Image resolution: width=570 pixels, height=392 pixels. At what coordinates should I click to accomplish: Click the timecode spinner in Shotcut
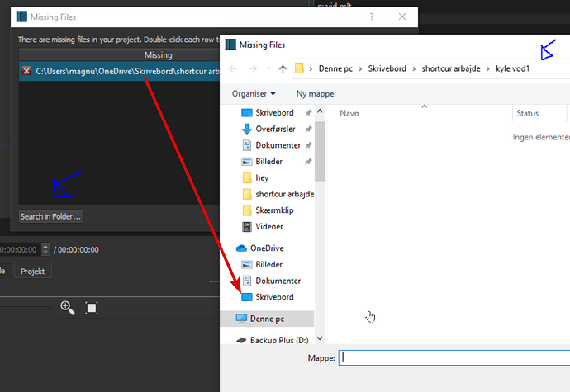click(x=45, y=249)
